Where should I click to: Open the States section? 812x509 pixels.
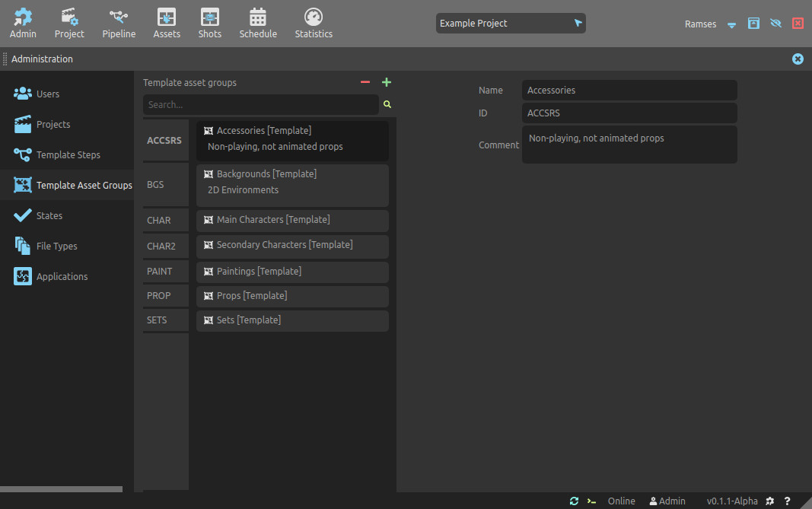tap(67, 215)
